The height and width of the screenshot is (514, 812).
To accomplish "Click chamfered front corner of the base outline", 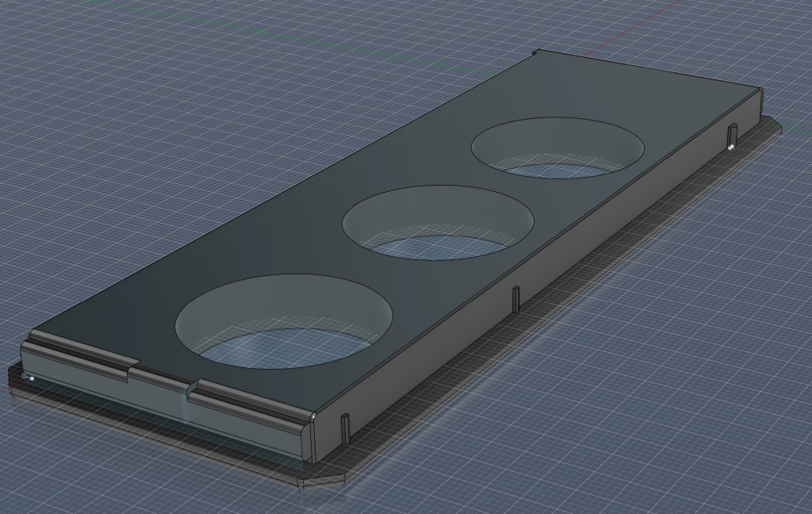I will (x=324, y=481).
